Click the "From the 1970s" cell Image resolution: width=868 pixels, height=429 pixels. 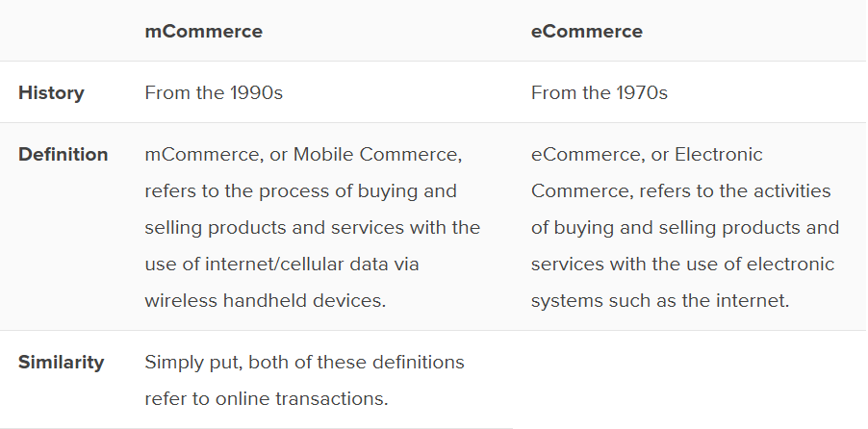pyautogui.click(x=600, y=93)
